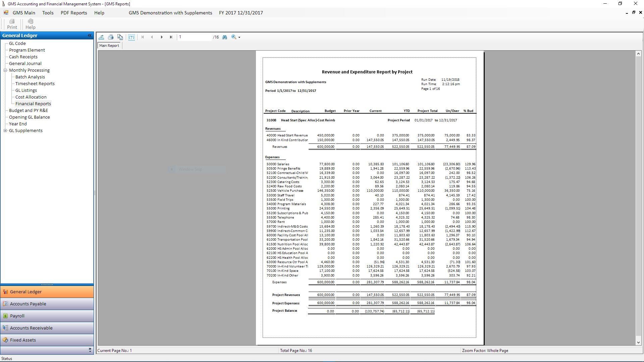
Task: Click the Export Report icon
Action: click(101, 37)
